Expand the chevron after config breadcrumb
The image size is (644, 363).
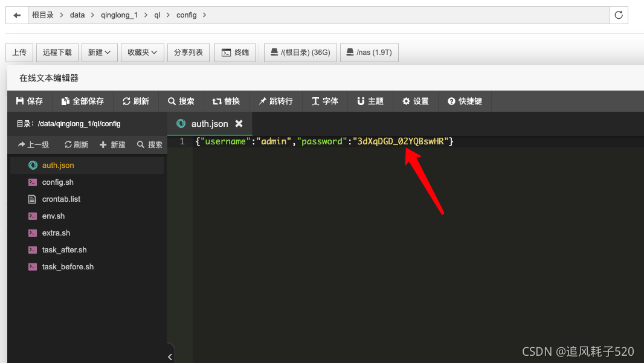pyautogui.click(x=204, y=15)
